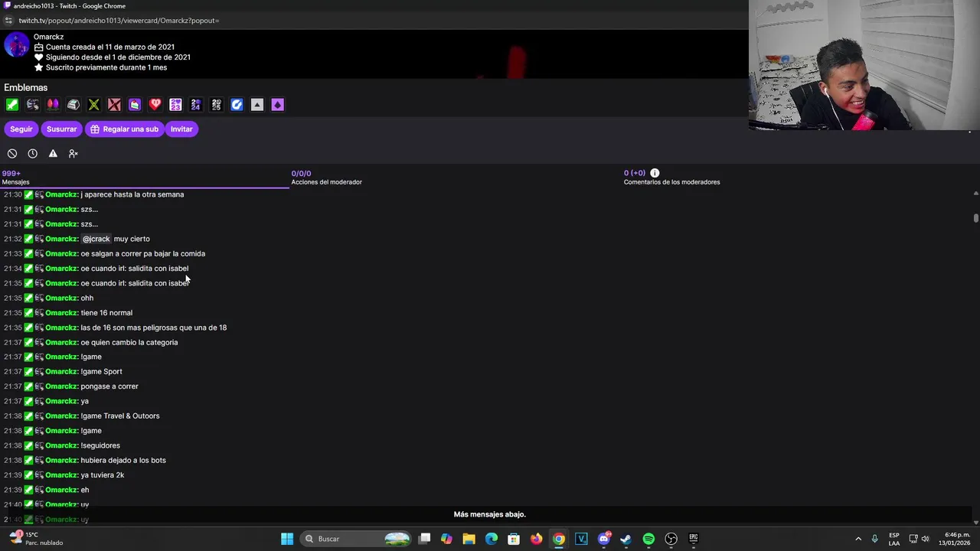
Task: Click the cake slice badge
Action: tap(135, 105)
